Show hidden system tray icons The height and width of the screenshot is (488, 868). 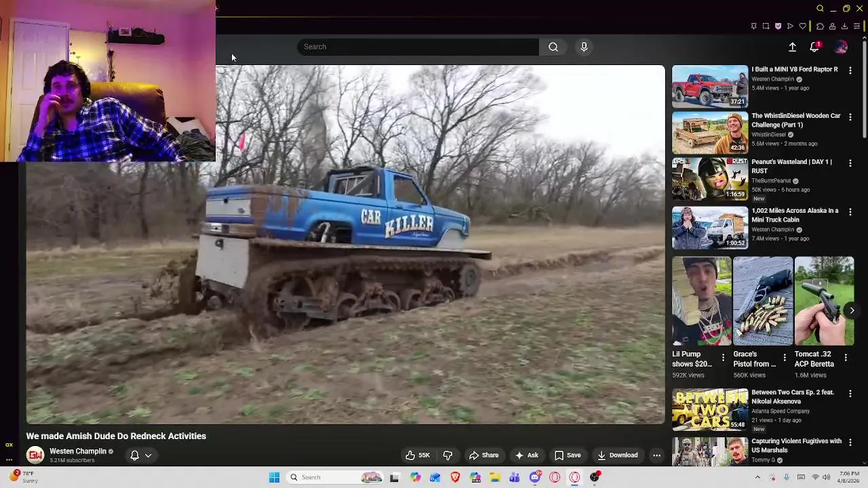click(757, 477)
